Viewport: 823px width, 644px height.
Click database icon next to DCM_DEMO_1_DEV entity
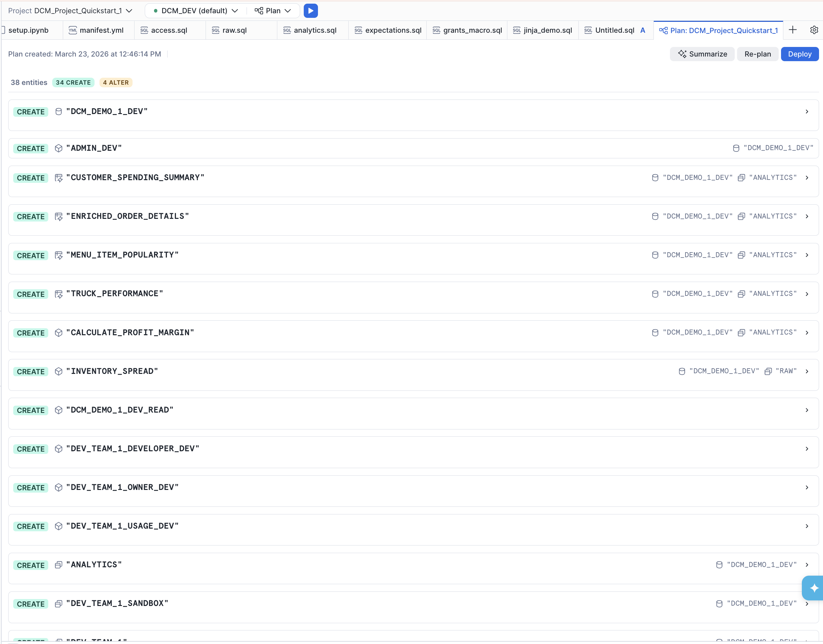click(59, 112)
